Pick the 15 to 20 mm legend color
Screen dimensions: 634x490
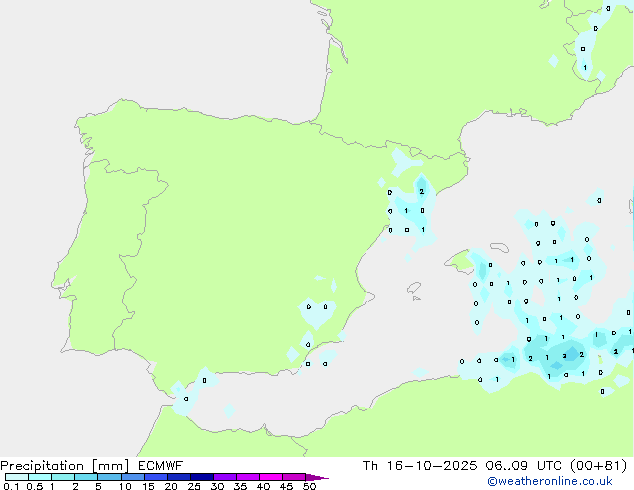tap(156, 477)
